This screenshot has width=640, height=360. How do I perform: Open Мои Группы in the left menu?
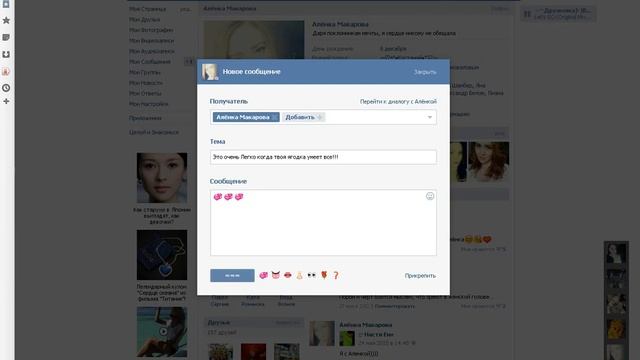(144, 72)
